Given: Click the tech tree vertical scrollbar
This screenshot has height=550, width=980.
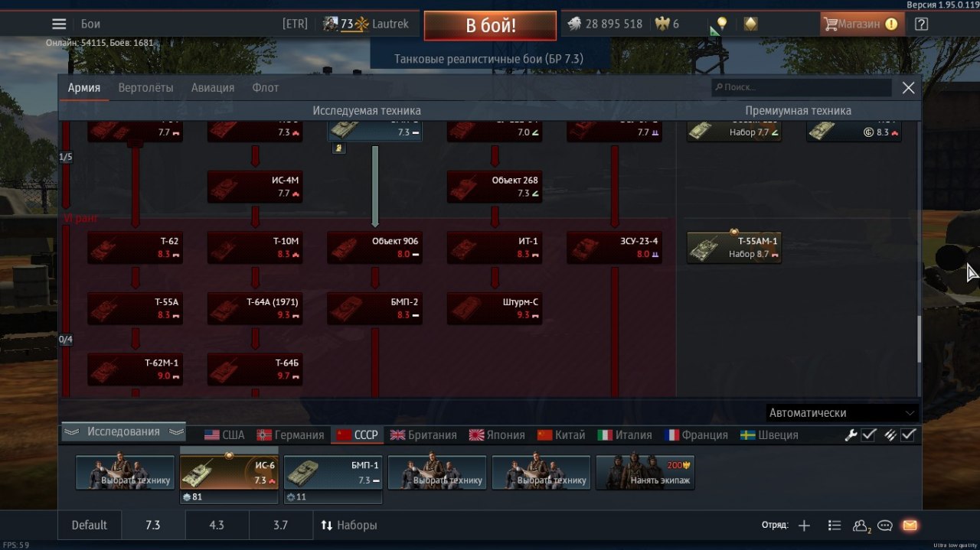Looking at the screenshot, I should pyautogui.click(x=919, y=340).
